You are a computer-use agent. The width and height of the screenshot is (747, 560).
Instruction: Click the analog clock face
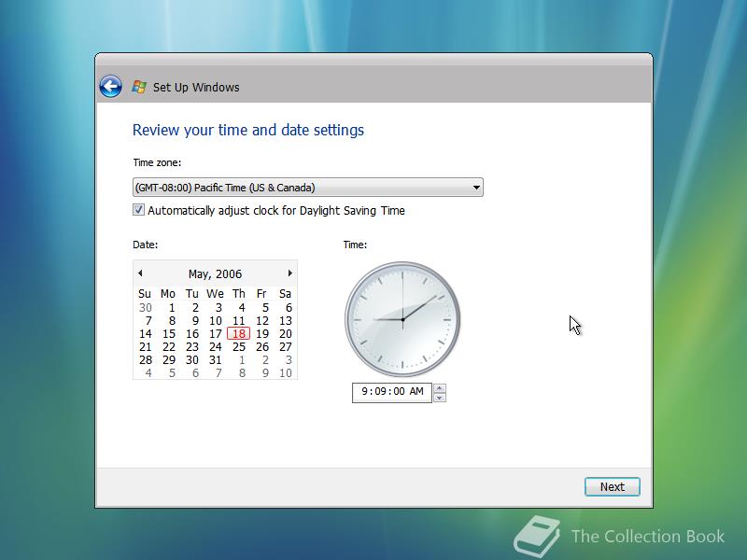tap(402, 319)
